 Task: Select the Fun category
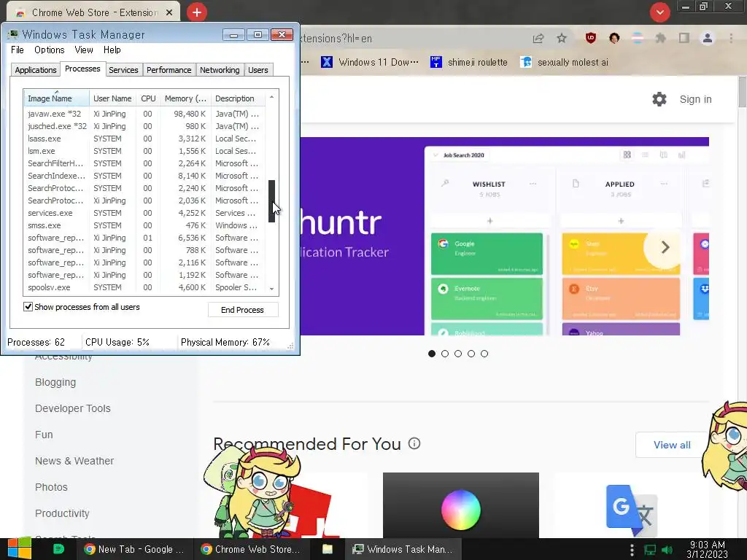(x=44, y=435)
